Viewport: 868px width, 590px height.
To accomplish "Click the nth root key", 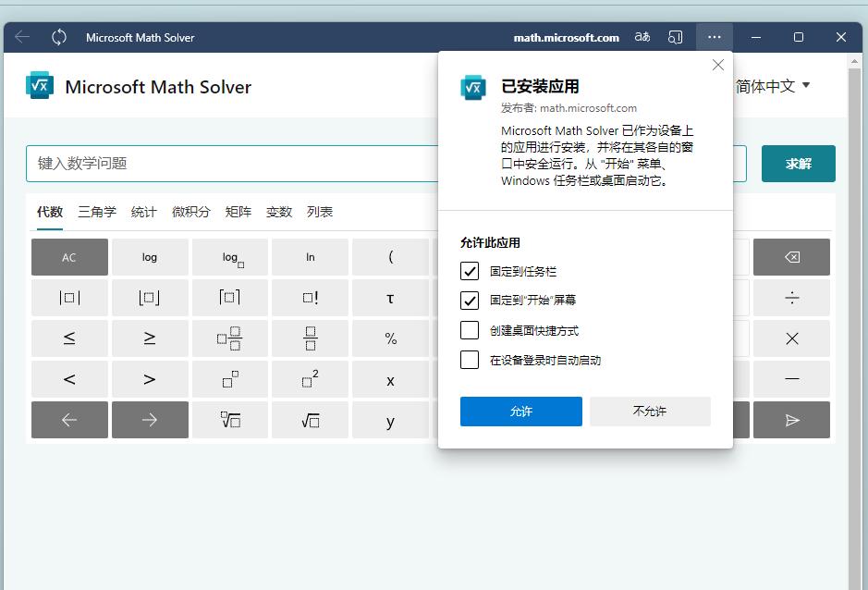I will (230, 420).
